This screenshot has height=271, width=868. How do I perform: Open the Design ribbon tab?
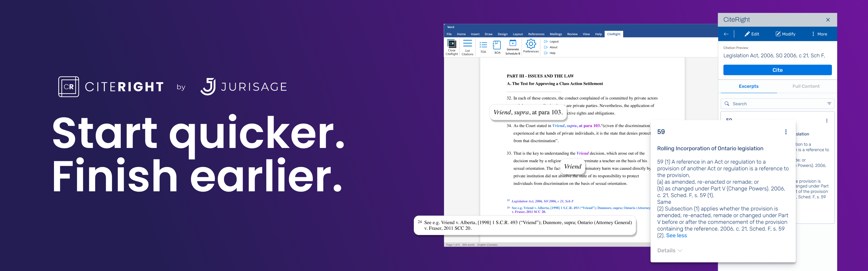tap(502, 34)
